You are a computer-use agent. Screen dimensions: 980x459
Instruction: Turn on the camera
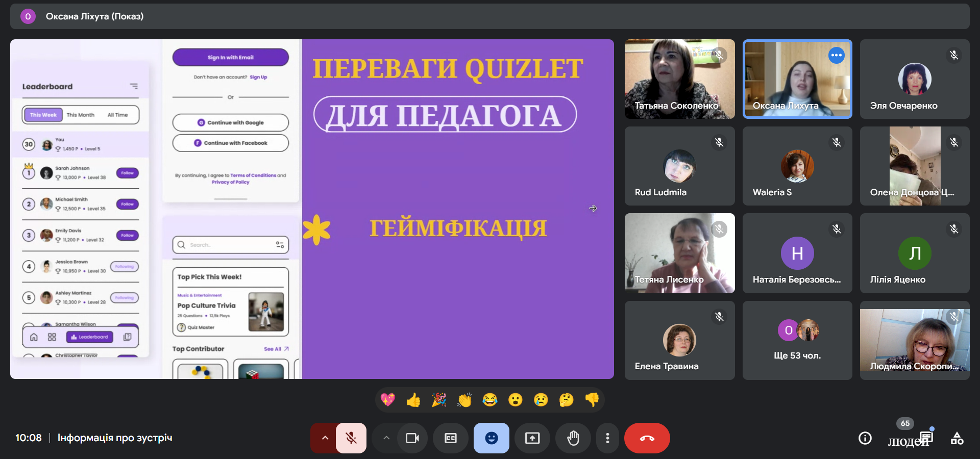click(x=412, y=438)
